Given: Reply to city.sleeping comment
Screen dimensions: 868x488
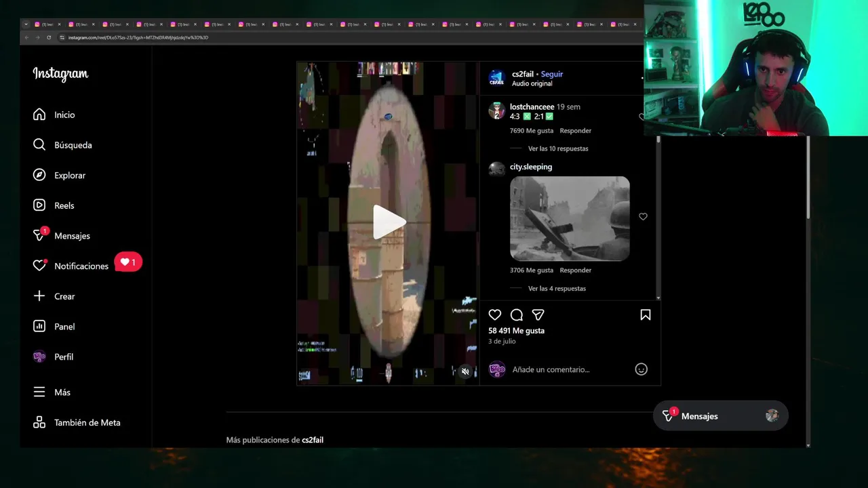Looking at the screenshot, I should pos(576,270).
